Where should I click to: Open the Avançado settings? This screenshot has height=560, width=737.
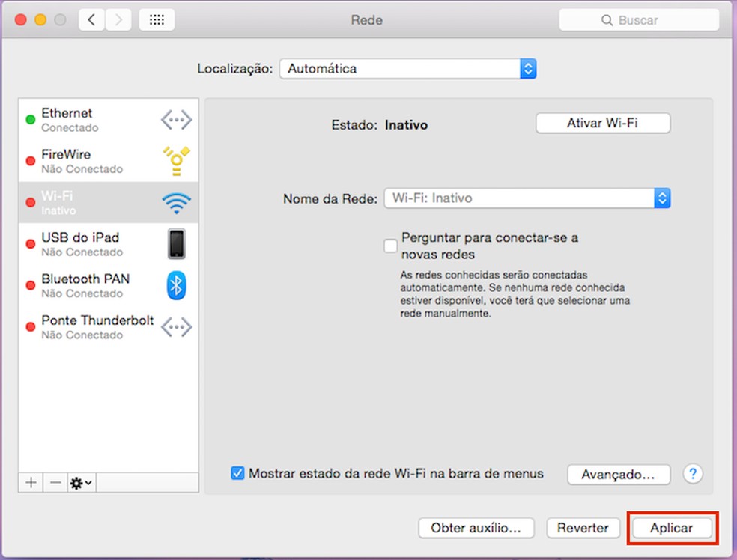tap(619, 475)
